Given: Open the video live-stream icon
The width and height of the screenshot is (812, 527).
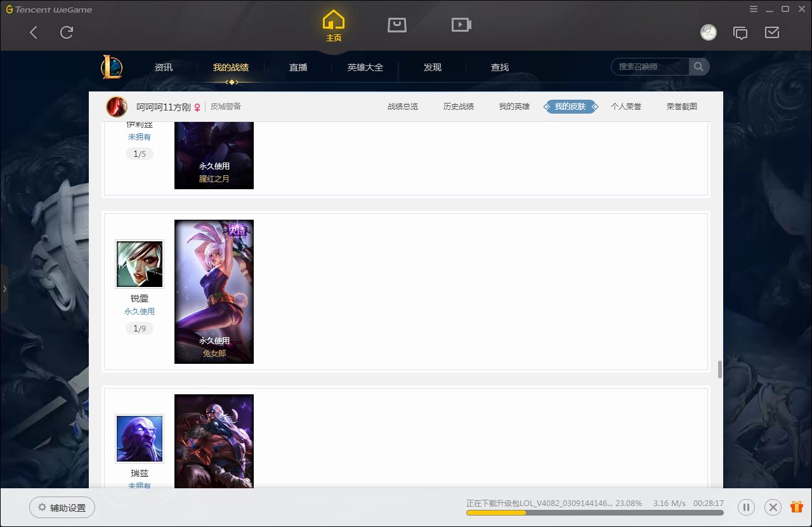Looking at the screenshot, I should point(461,25).
